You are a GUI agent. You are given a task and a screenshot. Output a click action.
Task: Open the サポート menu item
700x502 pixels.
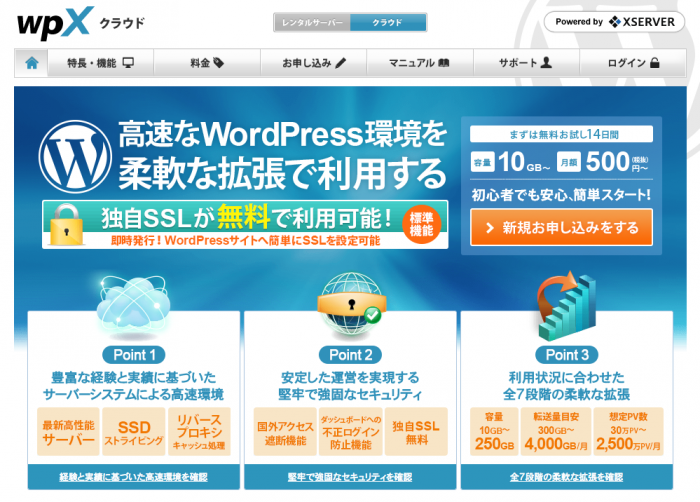click(526, 63)
